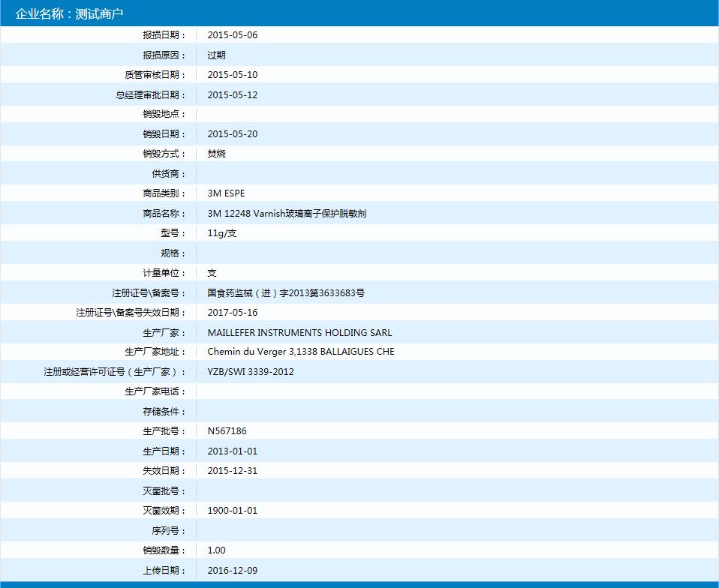Click the label 商品名称：
This screenshot has height=588, width=719.
[164, 213]
